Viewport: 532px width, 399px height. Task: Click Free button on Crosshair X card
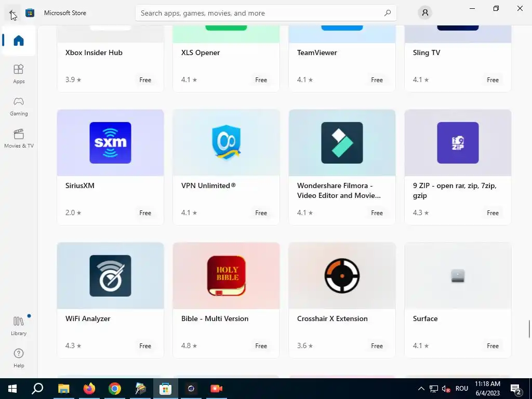click(377, 345)
